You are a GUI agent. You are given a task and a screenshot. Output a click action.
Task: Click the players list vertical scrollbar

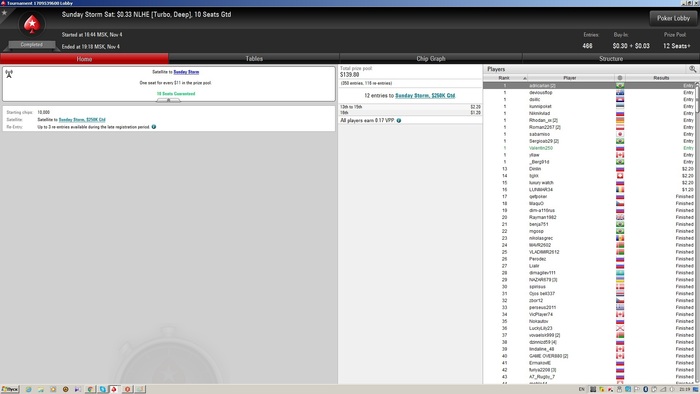[x=697, y=232]
